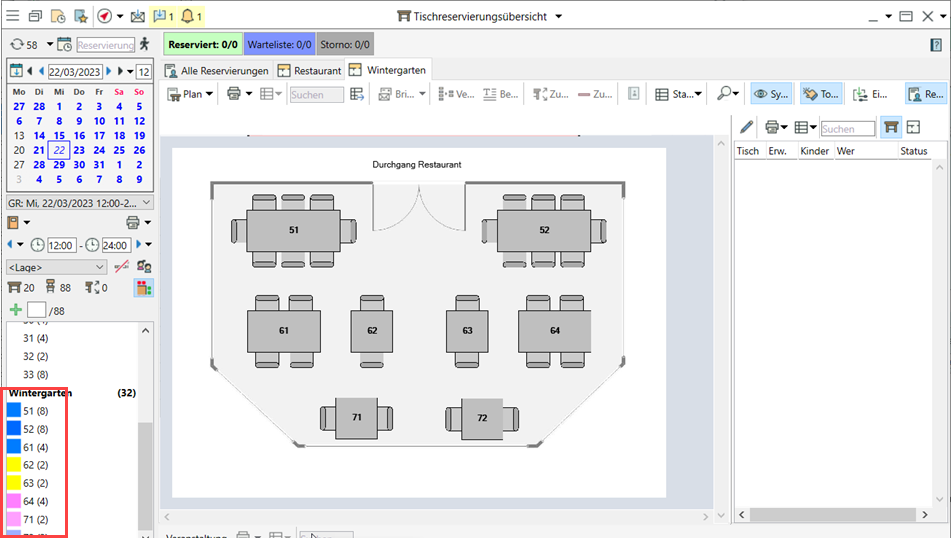Click the green plus add icon
Image resolution: width=951 pixels, height=538 pixels.
click(16, 311)
